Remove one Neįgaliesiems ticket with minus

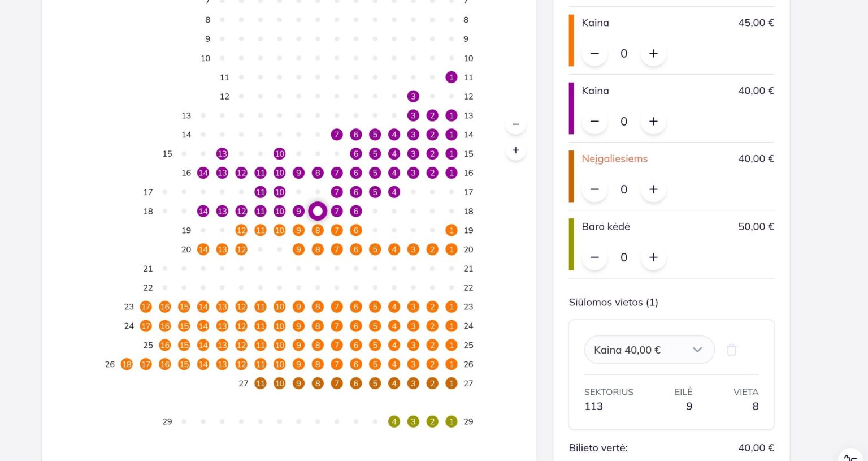[594, 189]
